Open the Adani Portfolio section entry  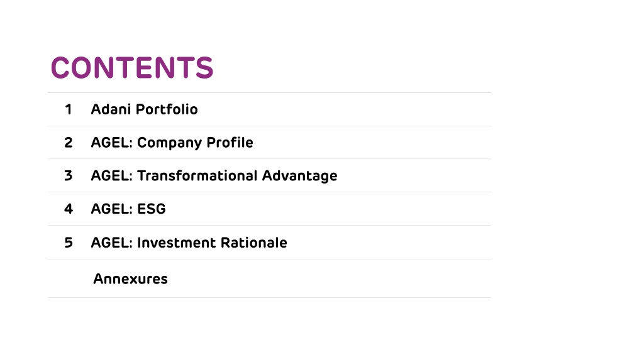click(144, 109)
